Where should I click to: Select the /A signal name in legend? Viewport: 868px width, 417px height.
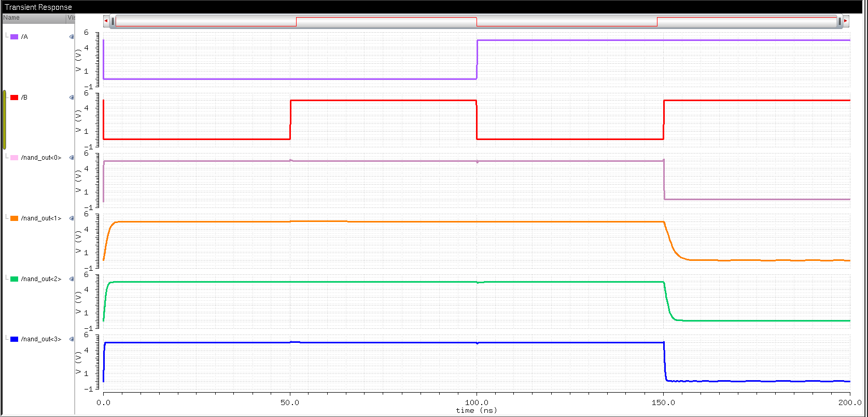click(x=24, y=37)
